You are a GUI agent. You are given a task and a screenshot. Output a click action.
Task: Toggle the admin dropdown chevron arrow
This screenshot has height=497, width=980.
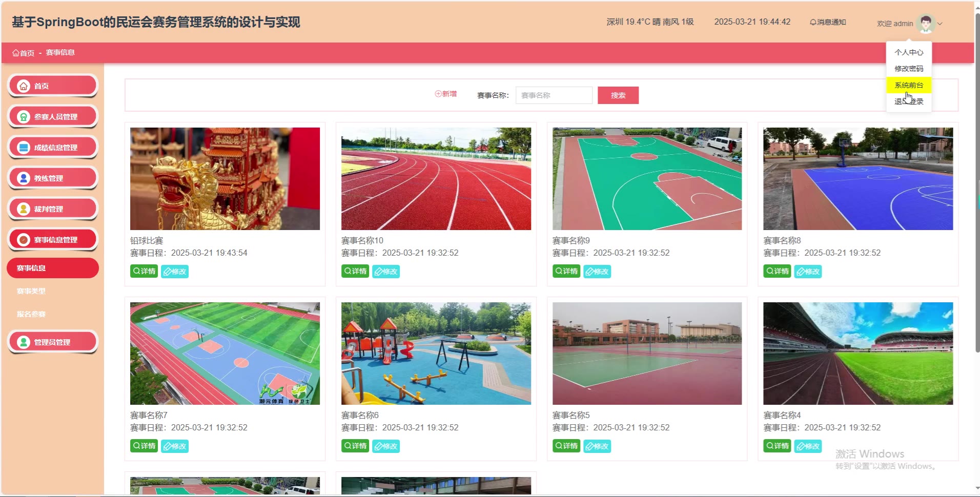(940, 24)
